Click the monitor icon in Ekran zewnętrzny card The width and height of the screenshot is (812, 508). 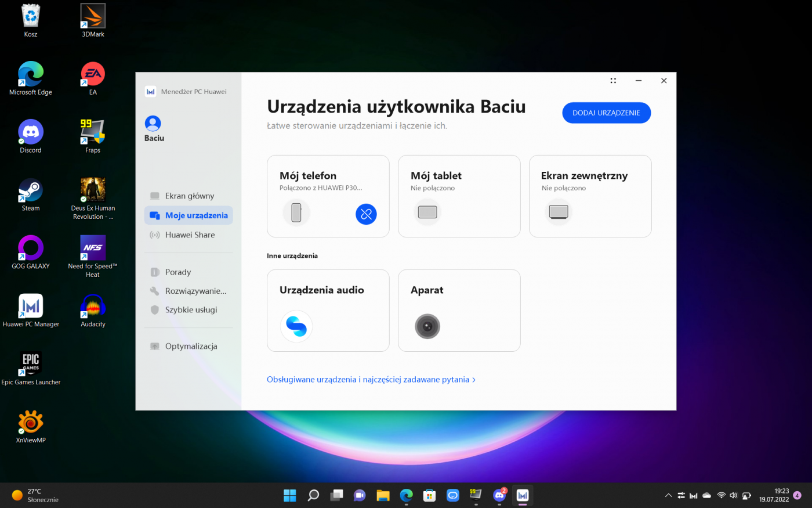coord(559,212)
